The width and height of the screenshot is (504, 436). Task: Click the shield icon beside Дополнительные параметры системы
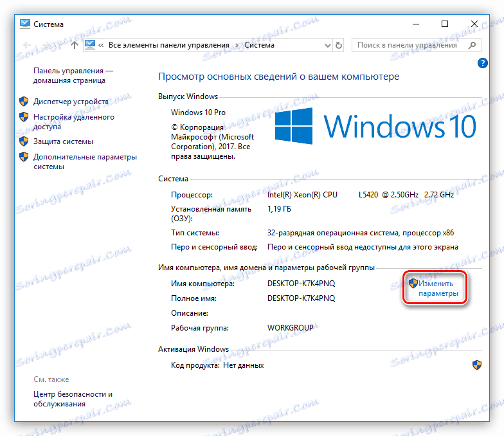pos(24,157)
